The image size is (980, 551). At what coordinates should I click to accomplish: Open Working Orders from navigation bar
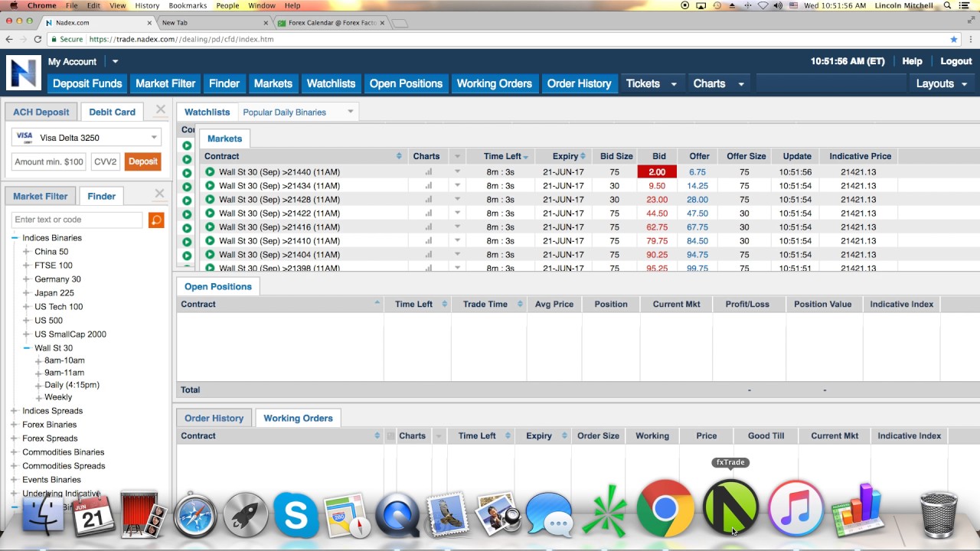coord(494,83)
